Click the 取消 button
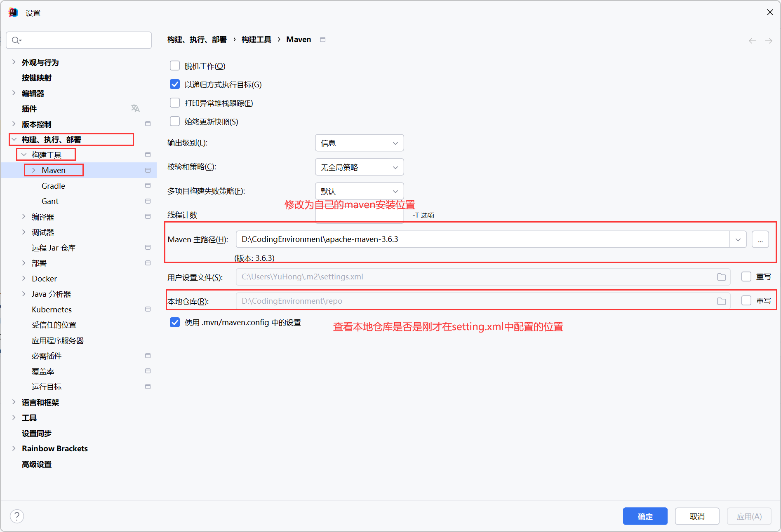Viewport: 781px width, 532px height. click(697, 516)
